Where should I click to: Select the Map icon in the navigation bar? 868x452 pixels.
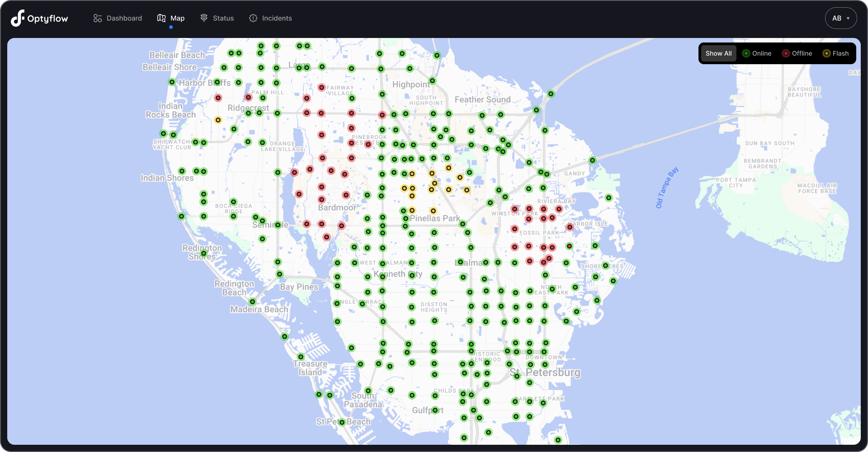pyautogui.click(x=161, y=18)
